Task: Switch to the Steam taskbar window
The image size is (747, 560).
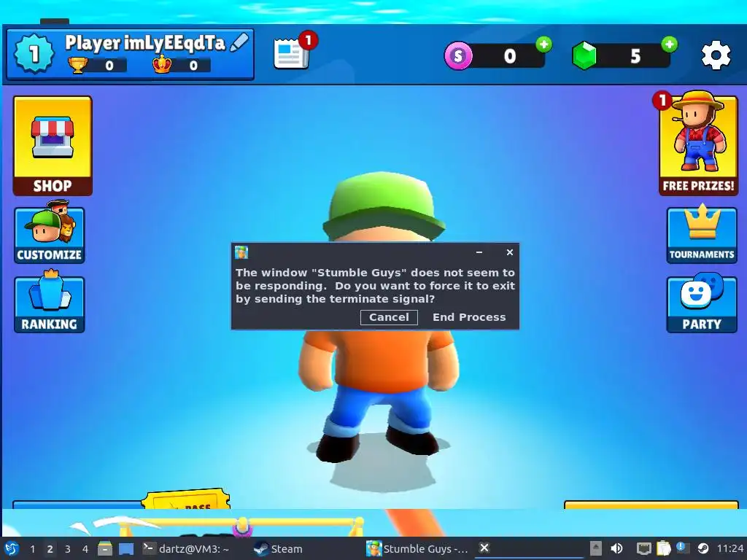Action: click(x=278, y=548)
